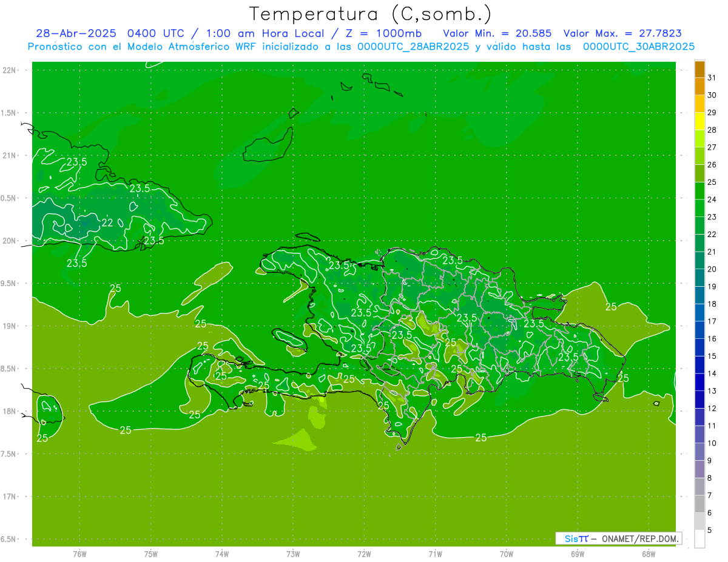Click longitude axis label '75W'

coord(151,554)
